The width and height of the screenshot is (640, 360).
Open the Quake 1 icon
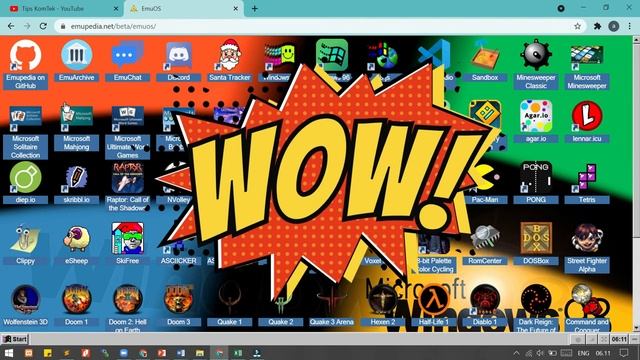[229, 305]
